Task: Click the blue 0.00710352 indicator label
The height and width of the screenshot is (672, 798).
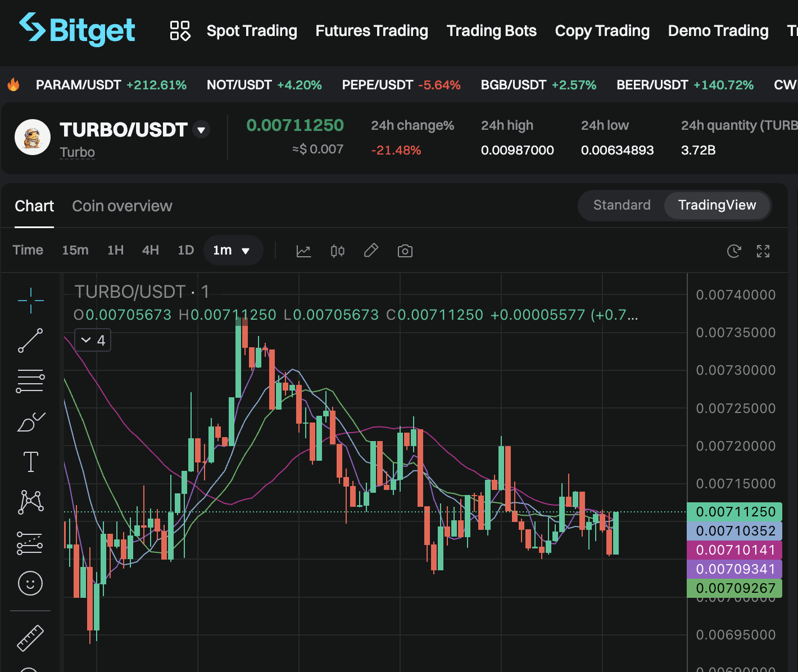Action: click(734, 531)
